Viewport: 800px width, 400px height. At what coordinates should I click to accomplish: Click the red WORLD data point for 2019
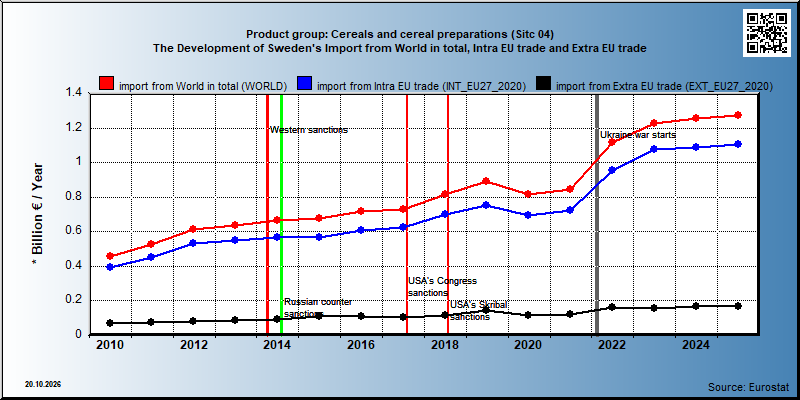(486, 181)
